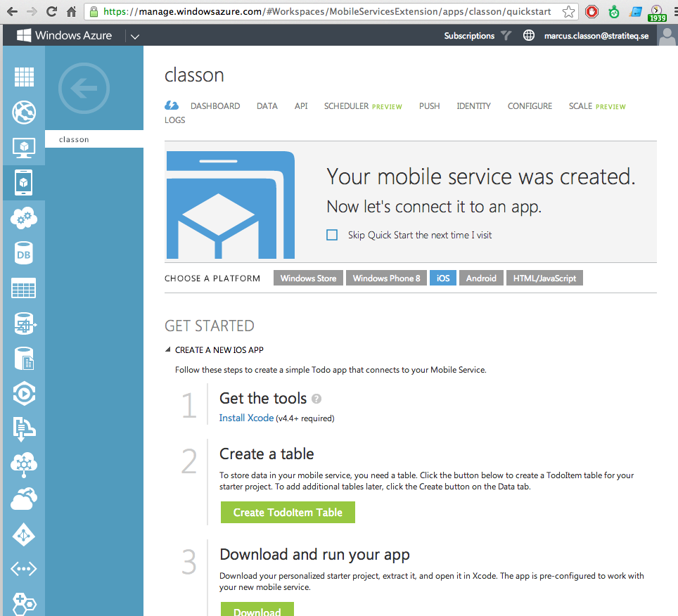Screen dimensions: 678x616
Task: Select the Virtual Machines sidebar icon
Action: click(24, 148)
